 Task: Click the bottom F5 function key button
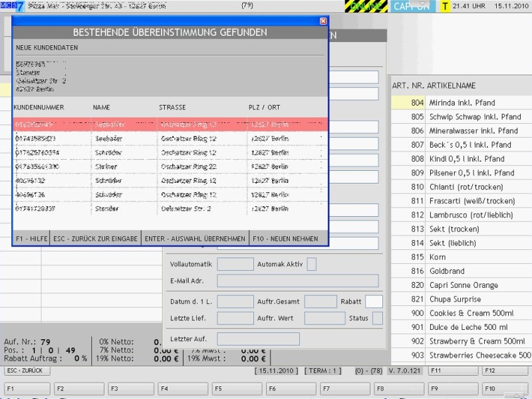click(237, 388)
